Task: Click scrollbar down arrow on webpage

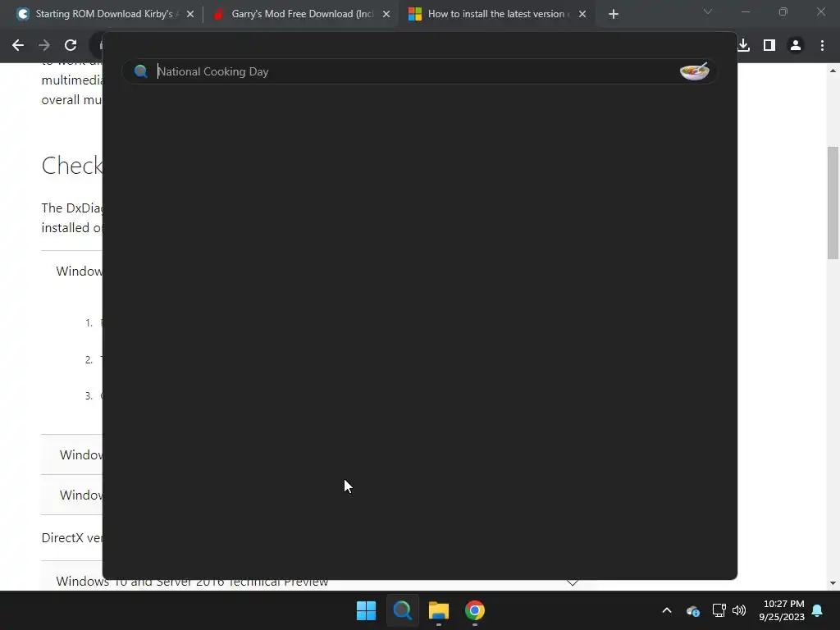Action: [x=833, y=583]
